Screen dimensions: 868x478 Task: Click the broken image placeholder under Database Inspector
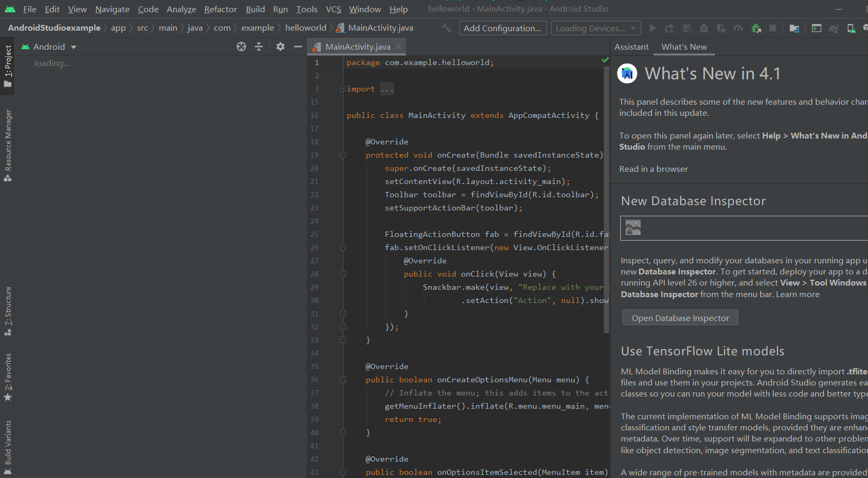pos(633,227)
